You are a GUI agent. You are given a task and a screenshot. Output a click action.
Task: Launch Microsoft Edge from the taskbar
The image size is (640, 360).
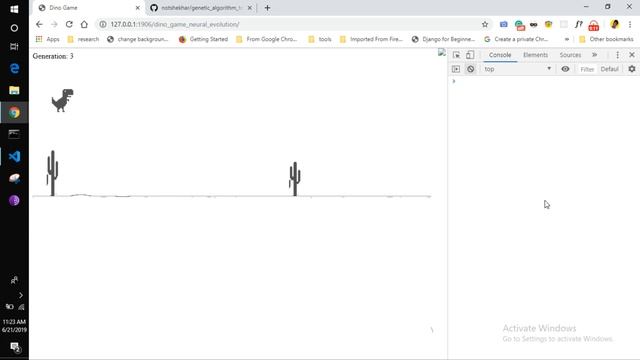tap(14, 68)
